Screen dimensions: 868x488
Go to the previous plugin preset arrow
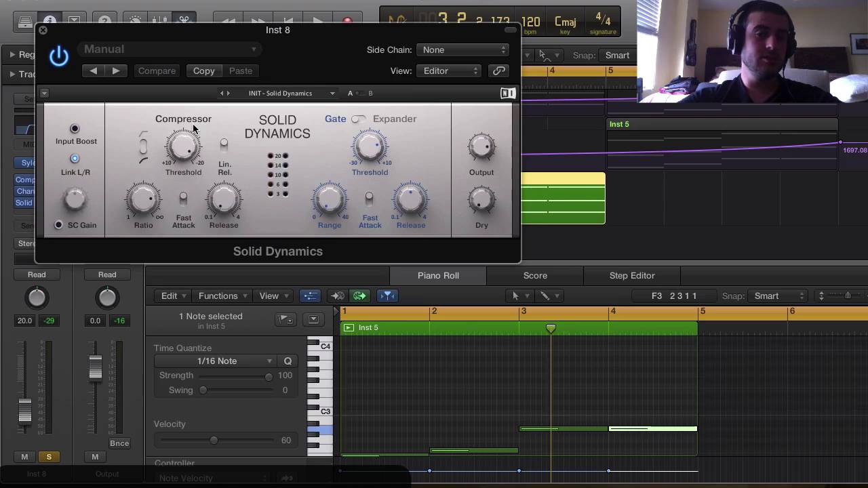pos(94,70)
